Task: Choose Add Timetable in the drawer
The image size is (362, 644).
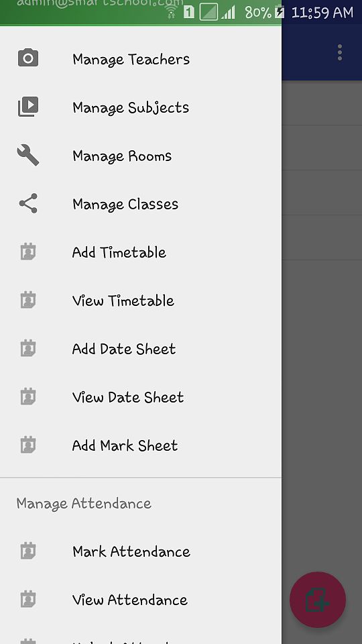Action: [x=141, y=252]
